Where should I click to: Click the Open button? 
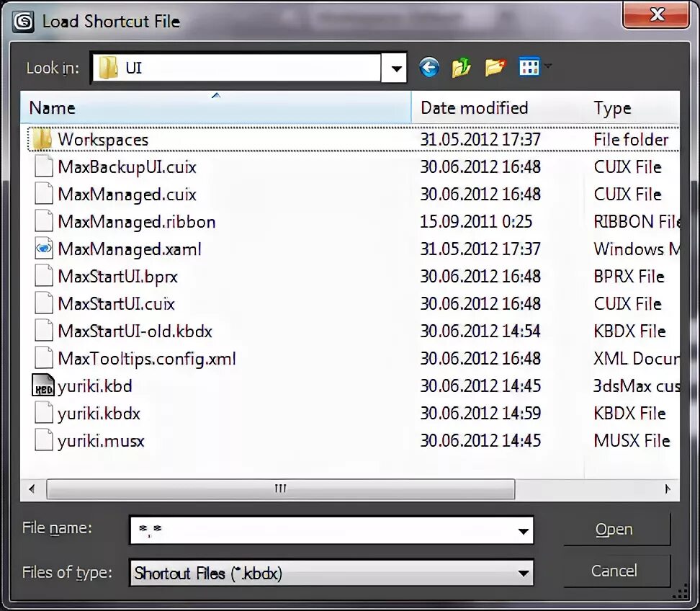(x=616, y=530)
